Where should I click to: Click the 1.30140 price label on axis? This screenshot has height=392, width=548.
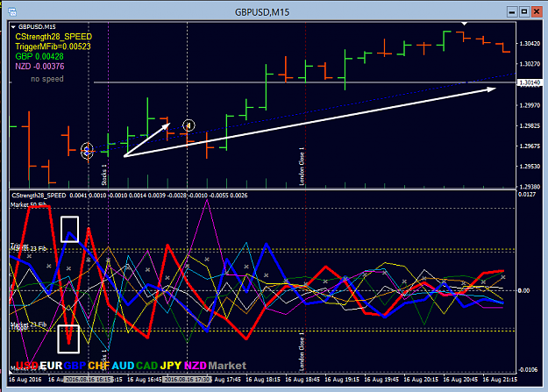coord(530,82)
